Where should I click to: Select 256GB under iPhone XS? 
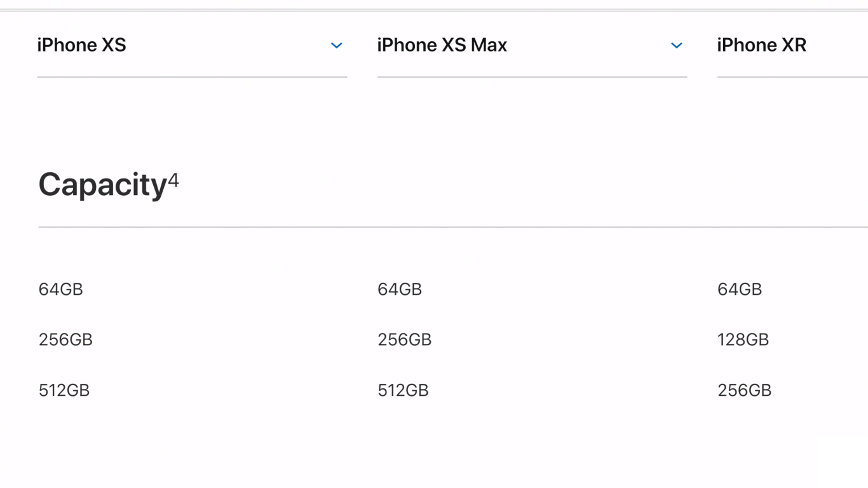click(x=65, y=340)
